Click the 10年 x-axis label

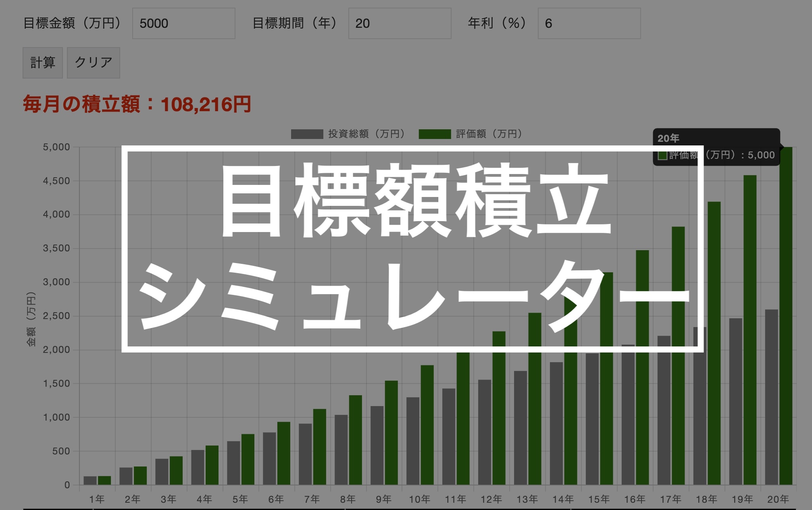(420, 499)
